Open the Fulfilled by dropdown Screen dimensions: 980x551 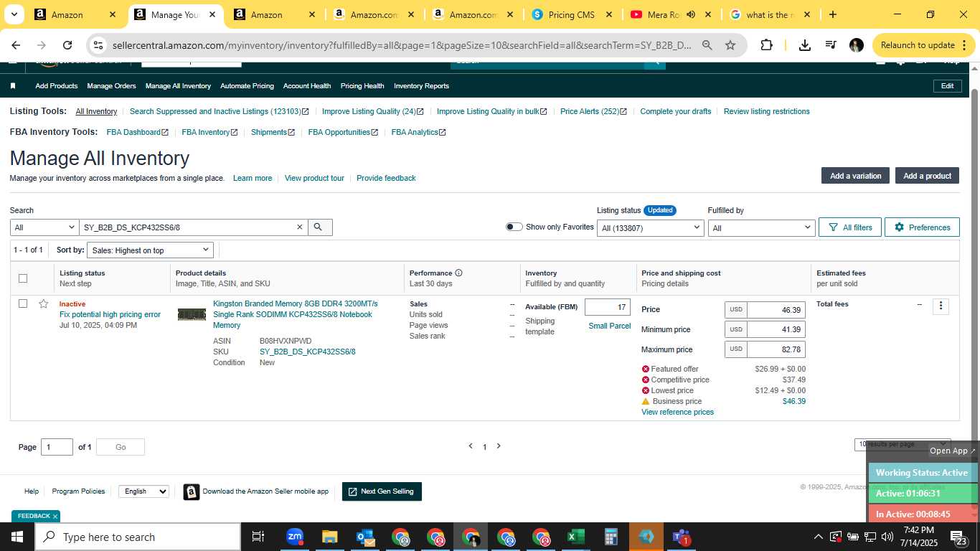pyautogui.click(x=761, y=227)
